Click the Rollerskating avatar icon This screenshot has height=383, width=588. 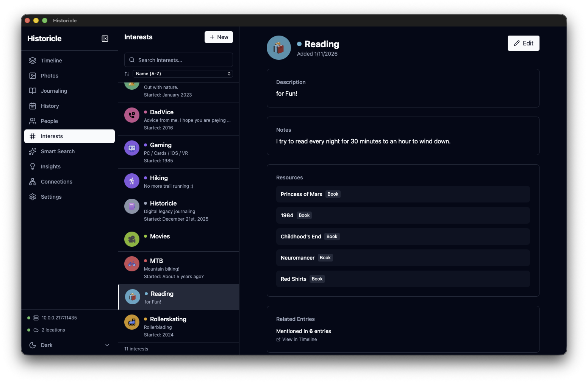[132, 322]
